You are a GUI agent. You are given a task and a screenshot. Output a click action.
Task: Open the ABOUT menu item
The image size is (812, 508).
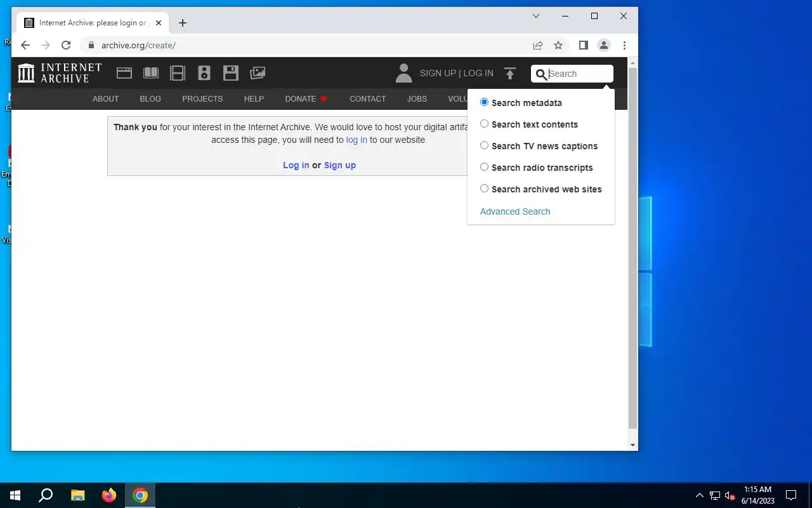(105, 99)
